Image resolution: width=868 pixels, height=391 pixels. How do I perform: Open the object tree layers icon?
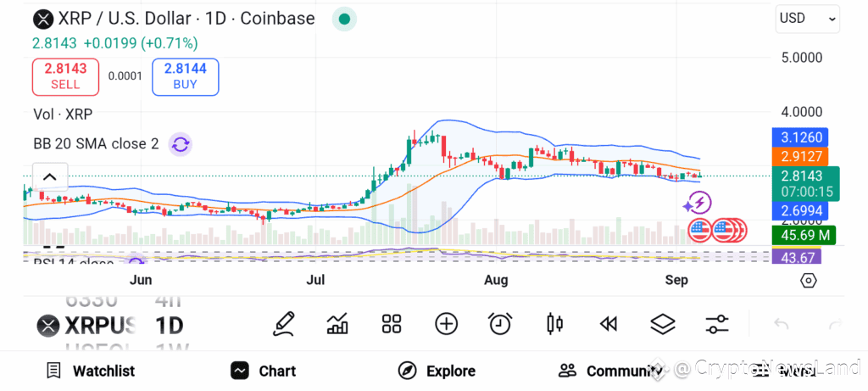coord(663,324)
